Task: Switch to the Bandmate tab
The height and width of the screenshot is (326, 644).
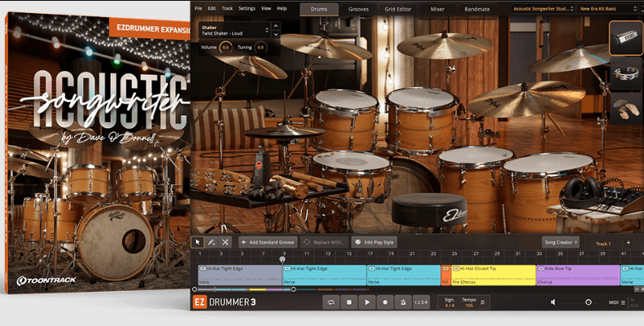Action: (476, 9)
